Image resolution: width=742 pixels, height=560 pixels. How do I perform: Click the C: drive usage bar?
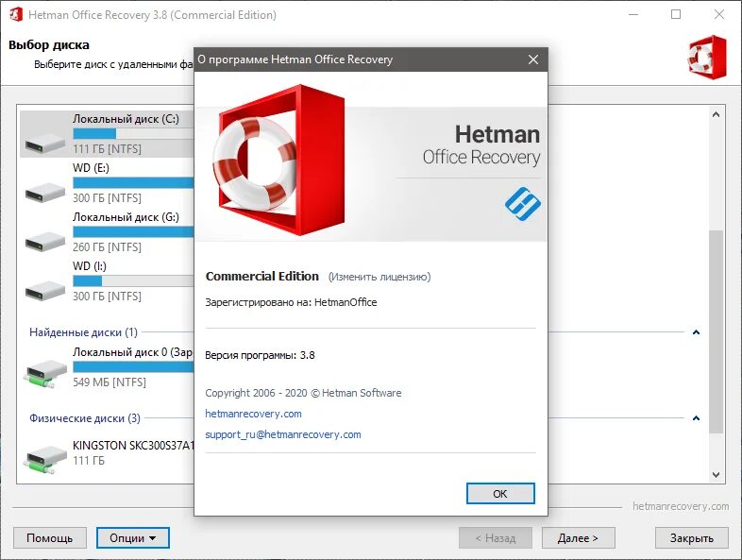point(133,134)
